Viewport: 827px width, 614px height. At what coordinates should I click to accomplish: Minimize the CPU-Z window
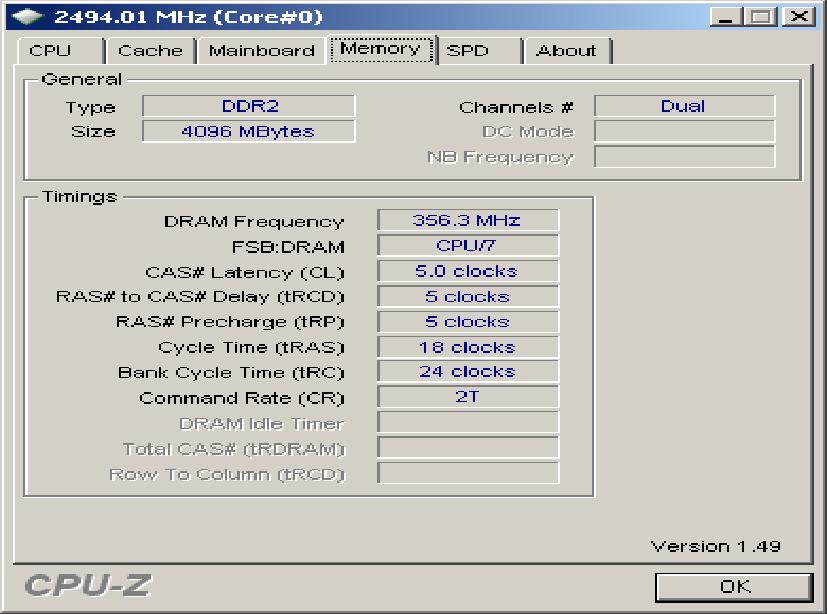click(x=726, y=16)
